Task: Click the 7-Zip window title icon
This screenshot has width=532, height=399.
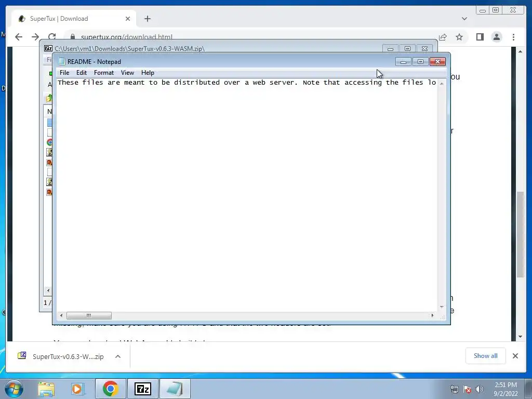Action: 48,48
